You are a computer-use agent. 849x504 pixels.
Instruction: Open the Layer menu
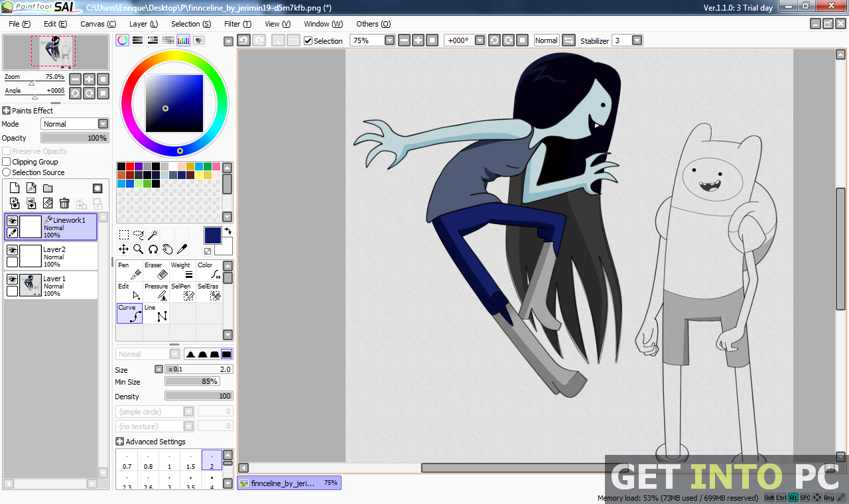pyautogui.click(x=143, y=24)
